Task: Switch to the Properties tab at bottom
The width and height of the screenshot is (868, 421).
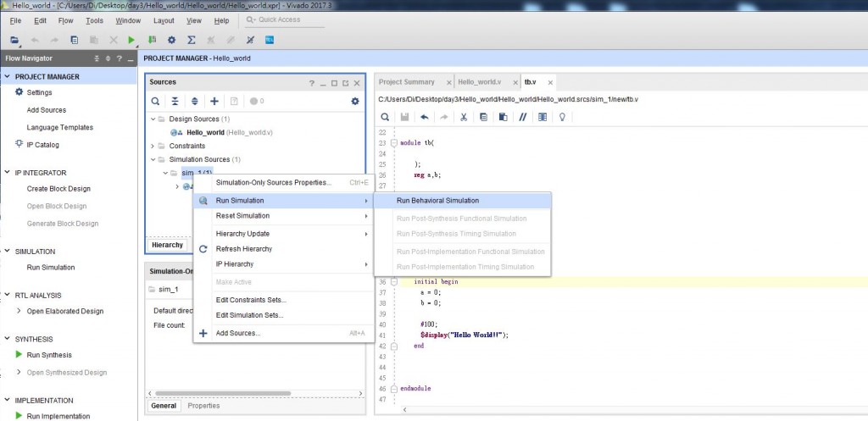Action: point(203,406)
